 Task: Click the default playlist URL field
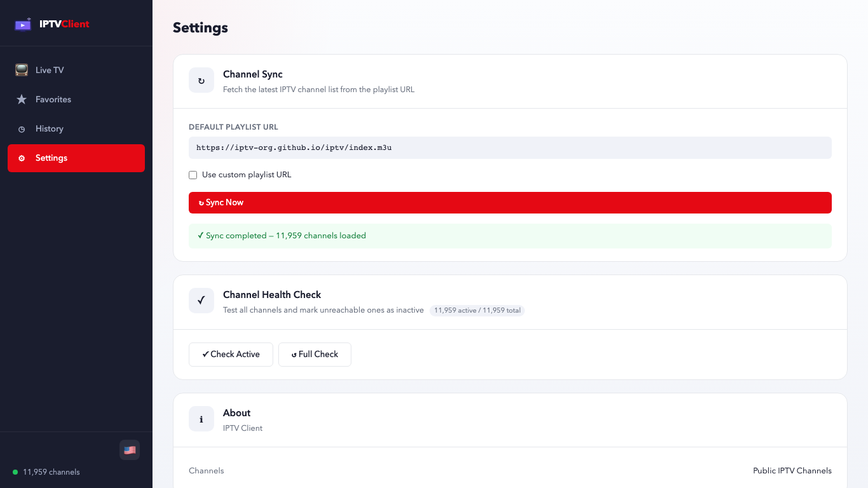point(510,147)
